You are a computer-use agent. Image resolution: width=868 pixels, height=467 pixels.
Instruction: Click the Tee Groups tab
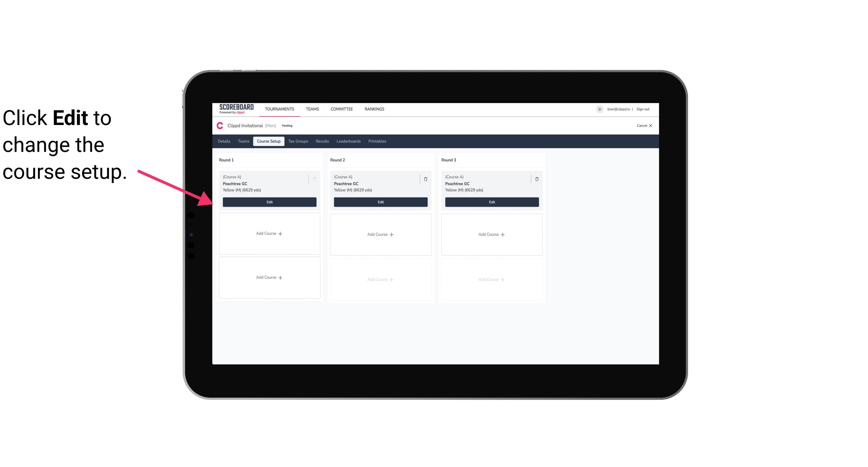tap(298, 141)
